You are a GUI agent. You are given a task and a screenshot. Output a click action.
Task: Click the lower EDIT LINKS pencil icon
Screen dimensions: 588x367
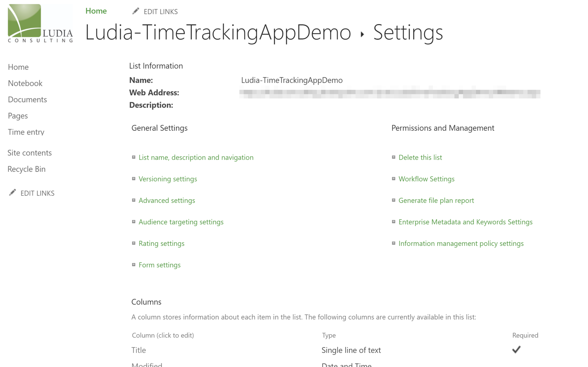(x=12, y=192)
